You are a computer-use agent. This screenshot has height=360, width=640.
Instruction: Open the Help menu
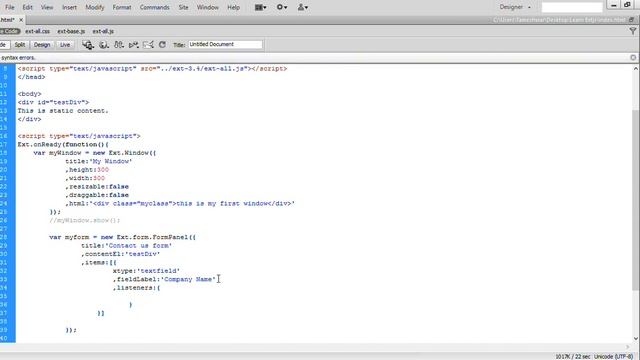(x=233, y=7)
